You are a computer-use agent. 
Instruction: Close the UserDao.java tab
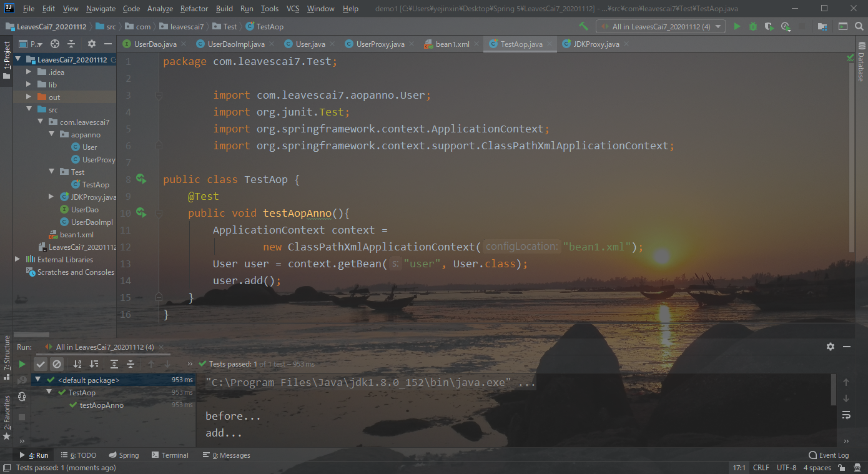coord(184,44)
